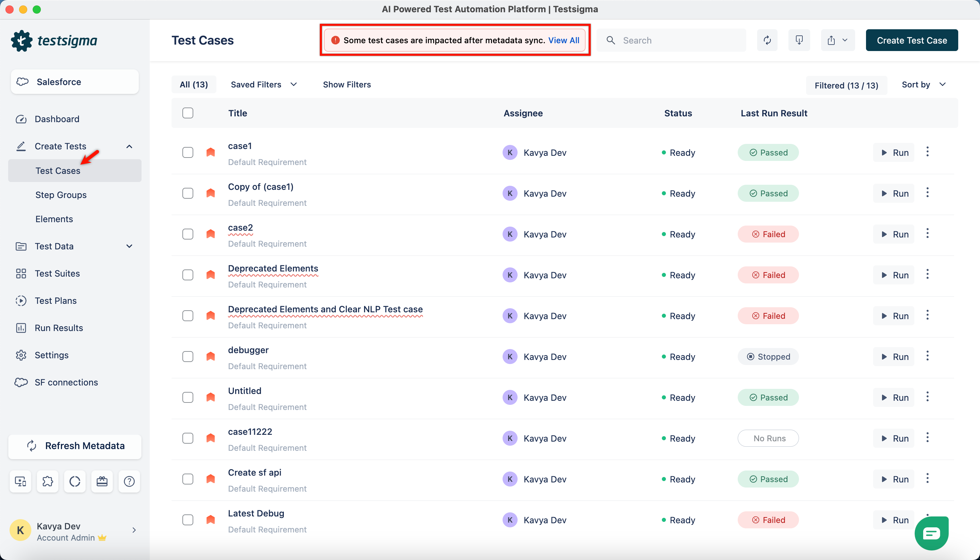Screen dimensions: 980x560
Task: Open more options for case11222 row
Action: click(x=927, y=438)
